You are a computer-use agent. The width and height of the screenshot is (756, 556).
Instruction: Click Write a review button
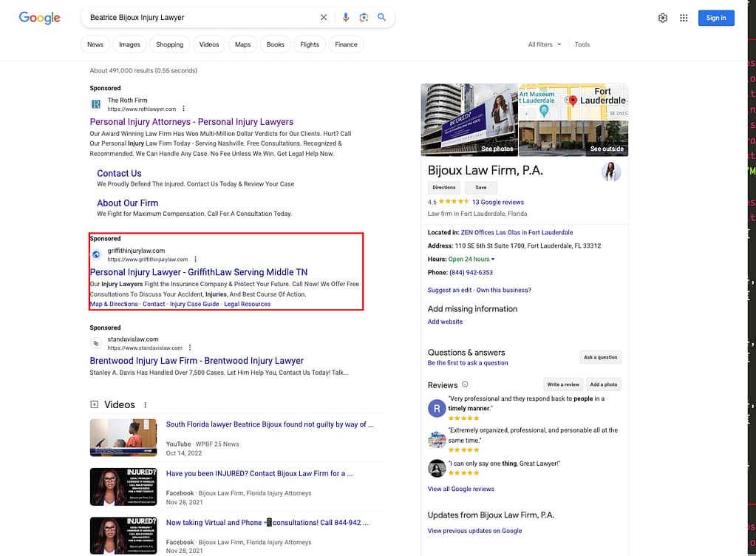tap(562, 384)
